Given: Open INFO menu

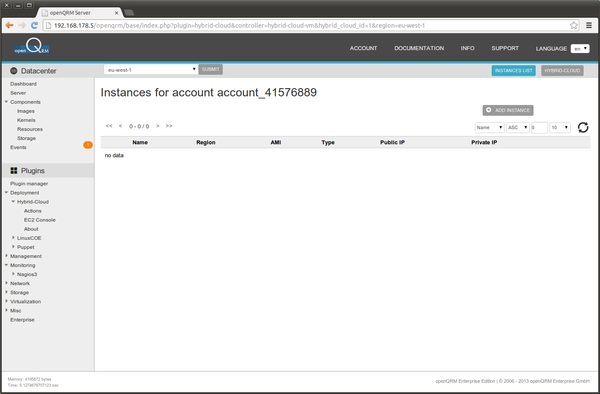Looking at the screenshot, I should [x=467, y=48].
